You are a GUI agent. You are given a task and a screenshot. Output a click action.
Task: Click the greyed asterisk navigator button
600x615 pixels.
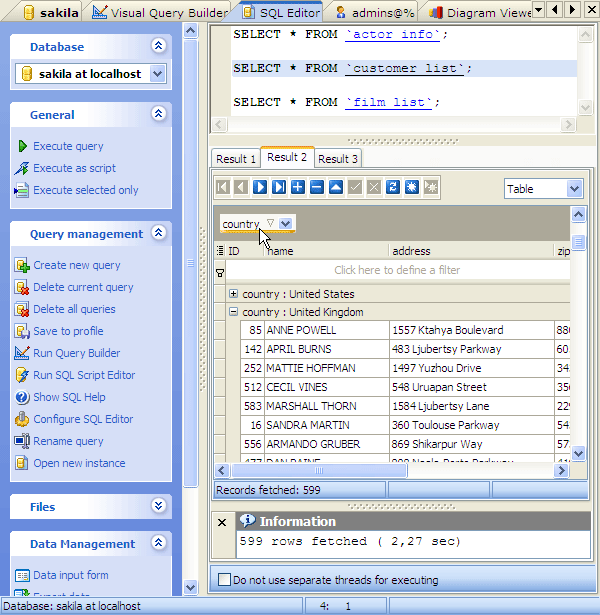point(431,187)
